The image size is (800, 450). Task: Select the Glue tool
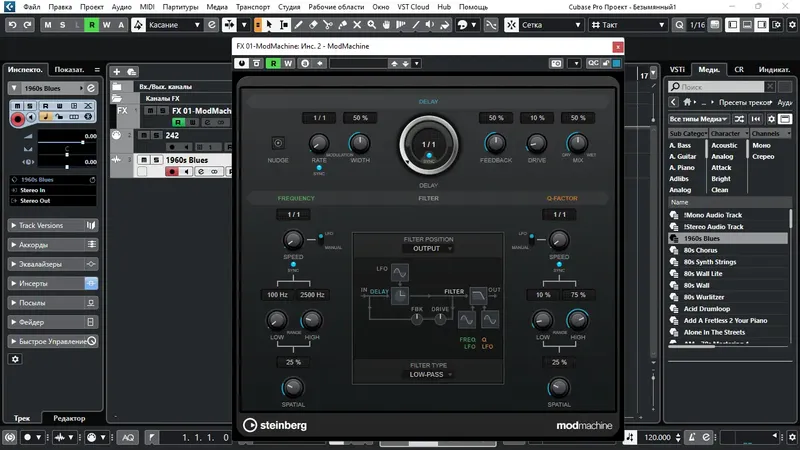[x=343, y=24]
